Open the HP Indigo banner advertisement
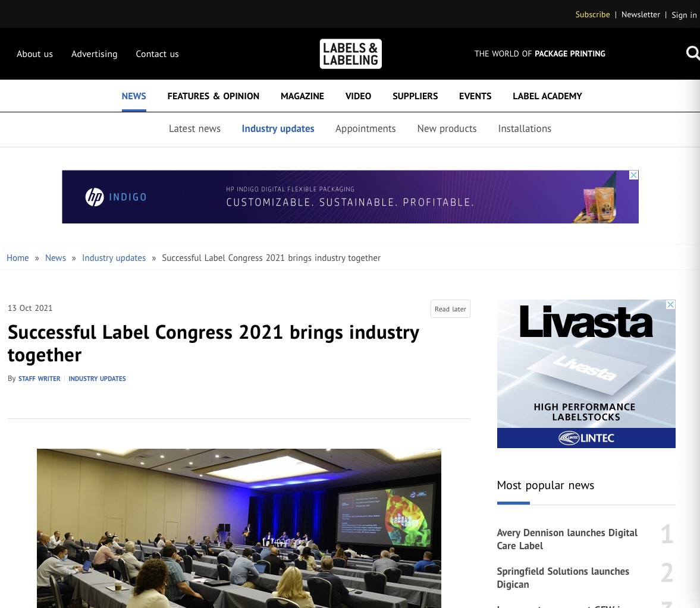This screenshot has height=608, width=700. [350, 197]
